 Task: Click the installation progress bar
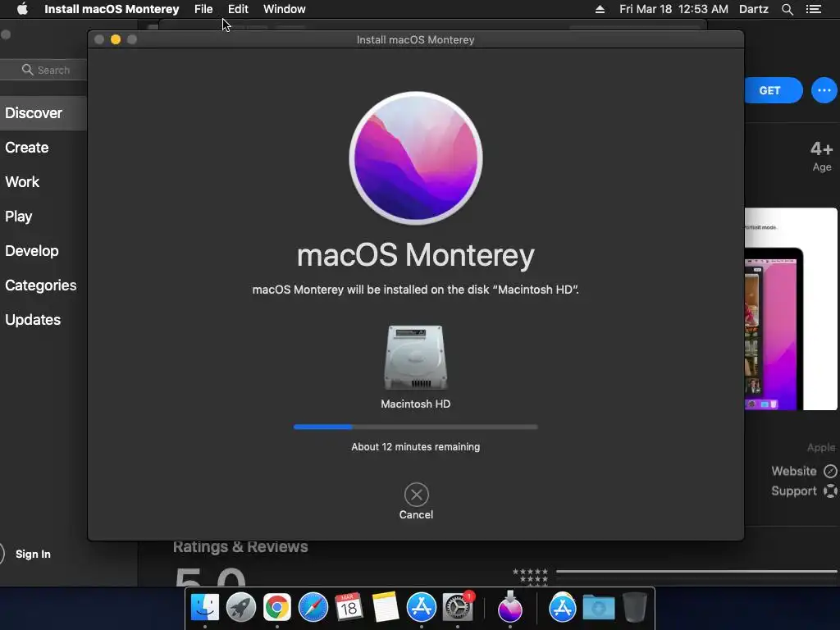(416, 427)
